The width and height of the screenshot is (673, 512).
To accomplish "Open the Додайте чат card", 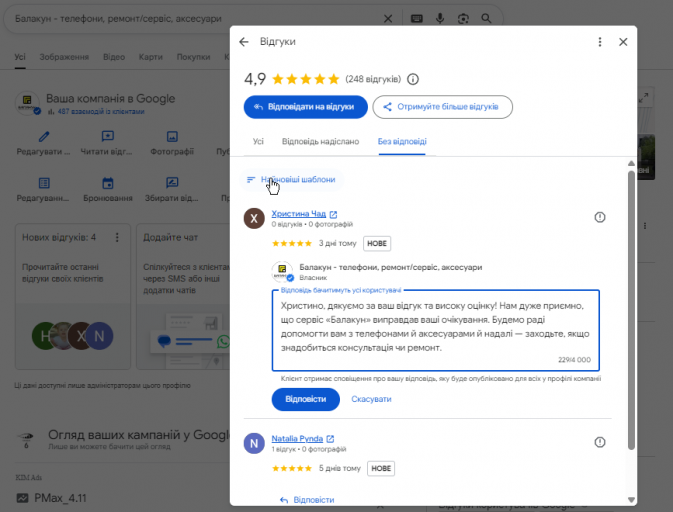I will click(183, 296).
